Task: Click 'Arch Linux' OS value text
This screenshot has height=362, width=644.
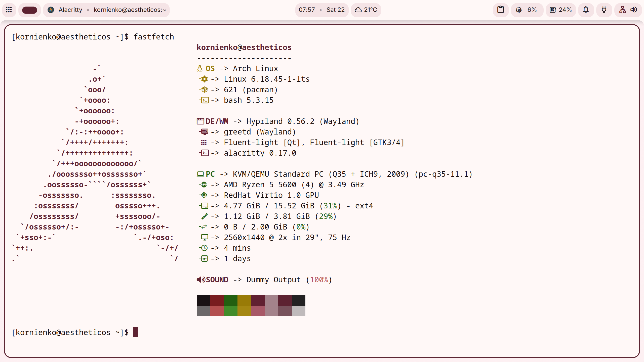Action: [x=255, y=68]
